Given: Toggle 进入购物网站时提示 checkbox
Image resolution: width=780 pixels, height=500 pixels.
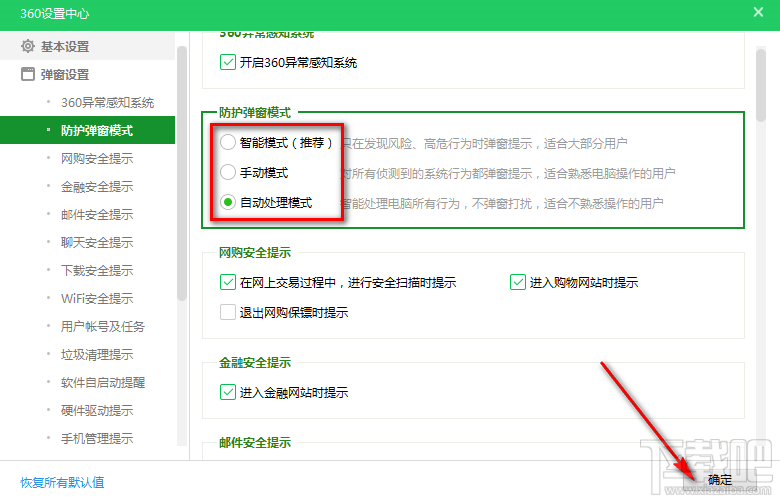Looking at the screenshot, I should click(x=518, y=282).
